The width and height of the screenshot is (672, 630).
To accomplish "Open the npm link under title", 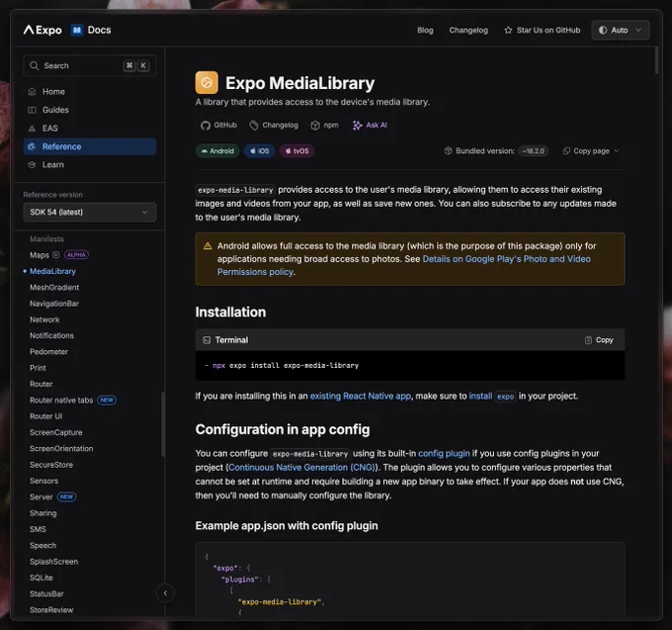I will tap(325, 126).
